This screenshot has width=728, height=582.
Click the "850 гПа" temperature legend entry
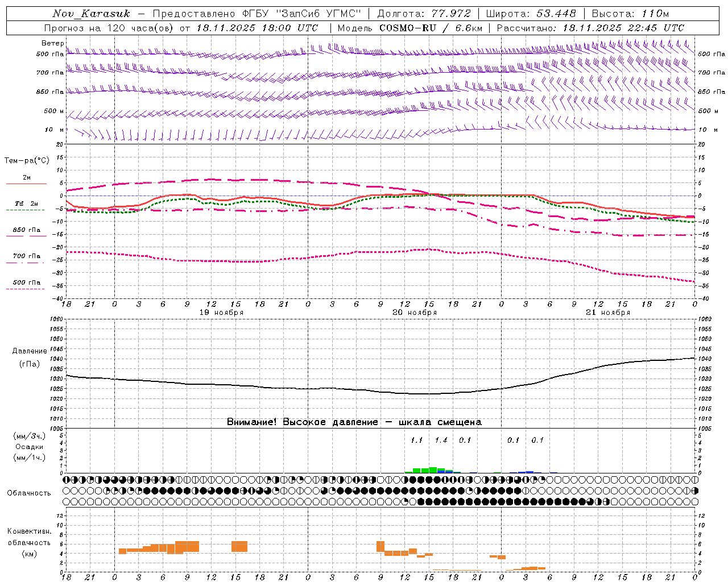click(27, 230)
